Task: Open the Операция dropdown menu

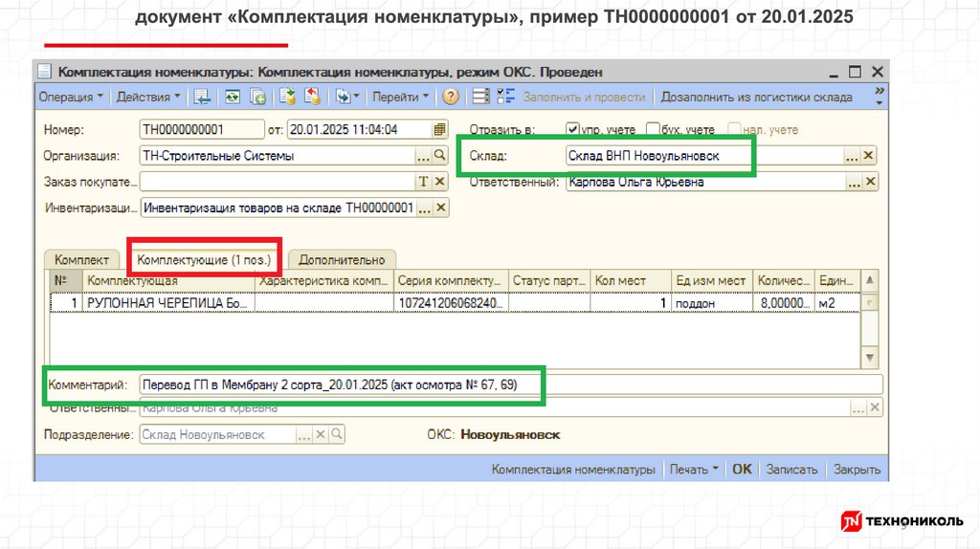Action: click(70, 97)
